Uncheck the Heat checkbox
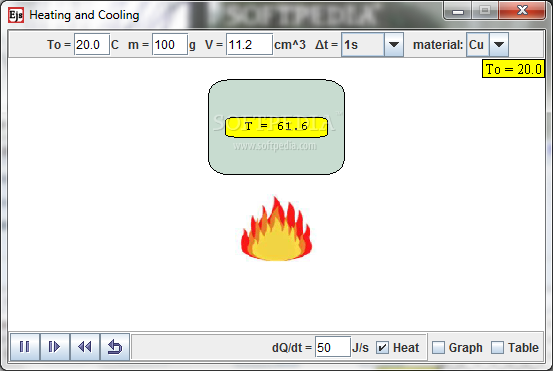553x371 pixels. click(382, 348)
